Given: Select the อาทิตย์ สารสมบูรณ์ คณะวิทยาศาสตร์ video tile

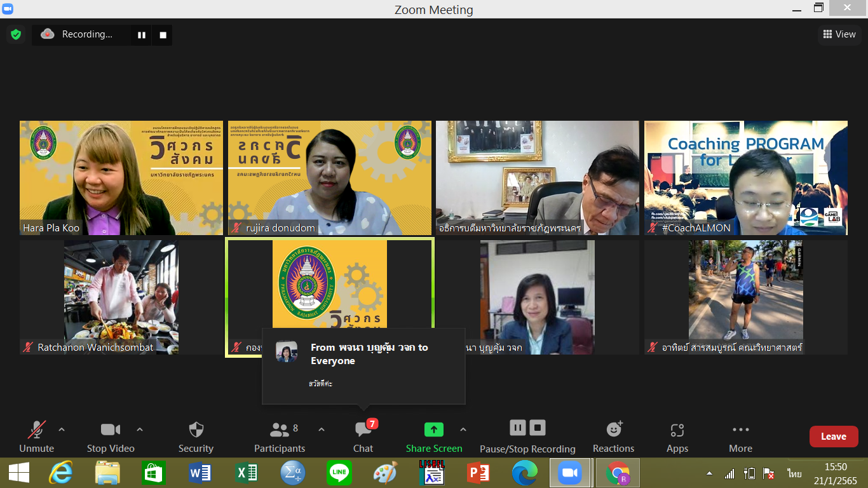Looking at the screenshot, I should 746,297.
